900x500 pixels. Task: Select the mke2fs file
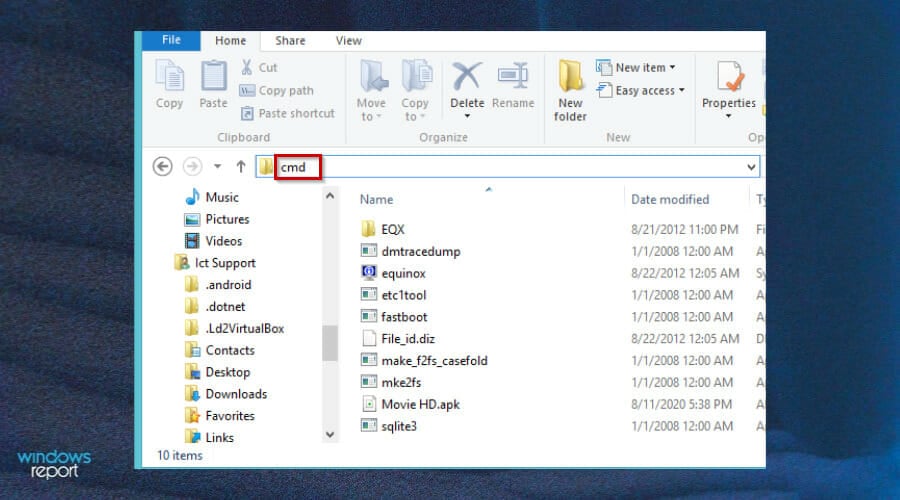click(391, 382)
